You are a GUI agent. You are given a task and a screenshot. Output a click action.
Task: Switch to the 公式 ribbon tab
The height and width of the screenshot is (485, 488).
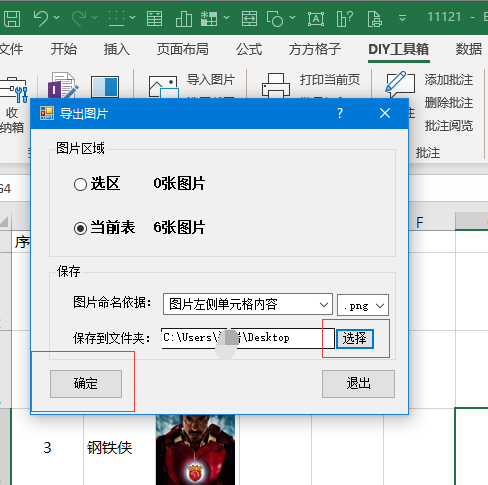point(249,49)
